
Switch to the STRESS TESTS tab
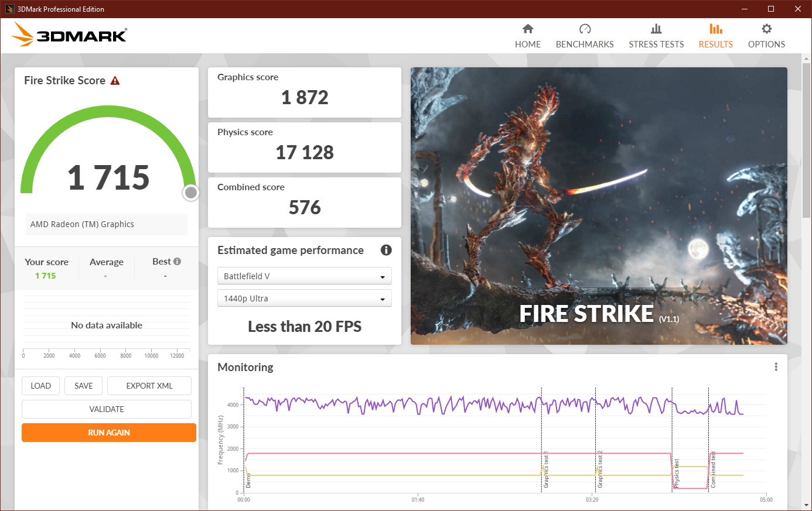pos(656,36)
